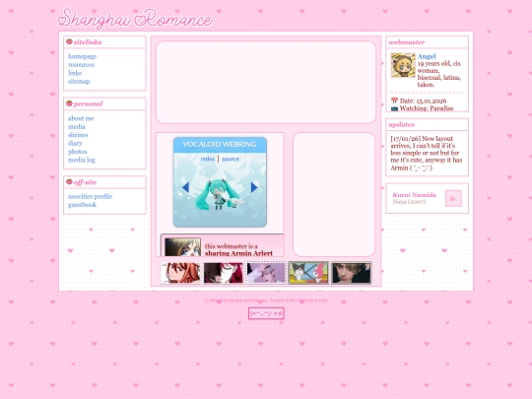Open the media log link
Image resolution: width=532 pixels, height=399 pixels.
[x=82, y=160]
